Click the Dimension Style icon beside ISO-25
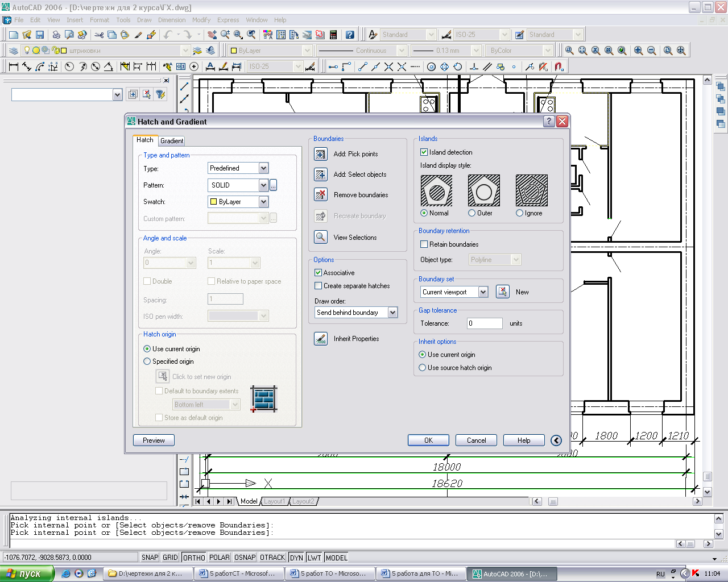The height and width of the screenshot is (582, 728). [446, 35]
